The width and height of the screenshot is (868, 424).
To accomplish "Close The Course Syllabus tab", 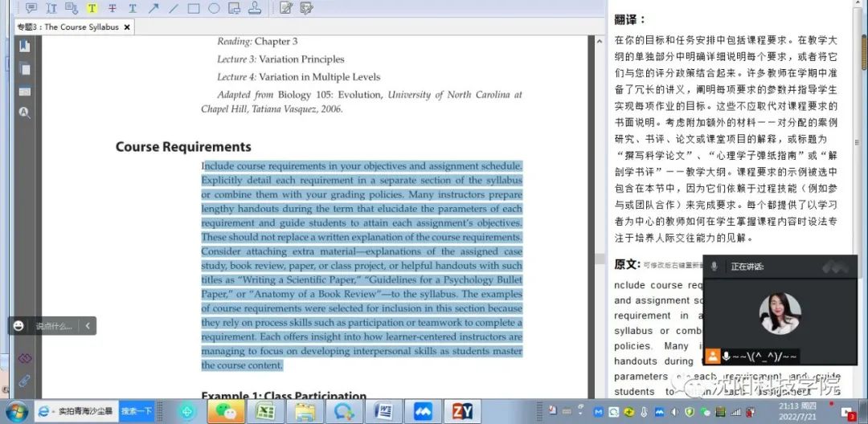I will coord(127,27).
